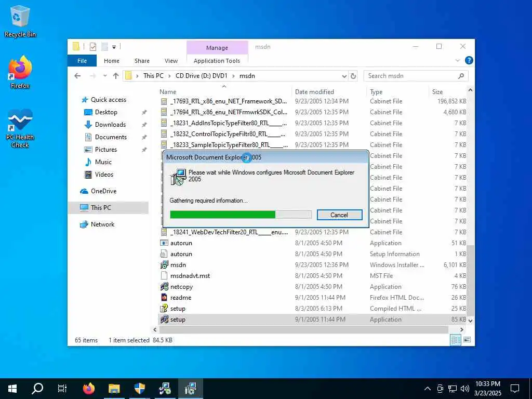Image resolution: width=532 pixels, height=399 pixels.
Task: Open the File menu tab
Action: coord(82,61)
